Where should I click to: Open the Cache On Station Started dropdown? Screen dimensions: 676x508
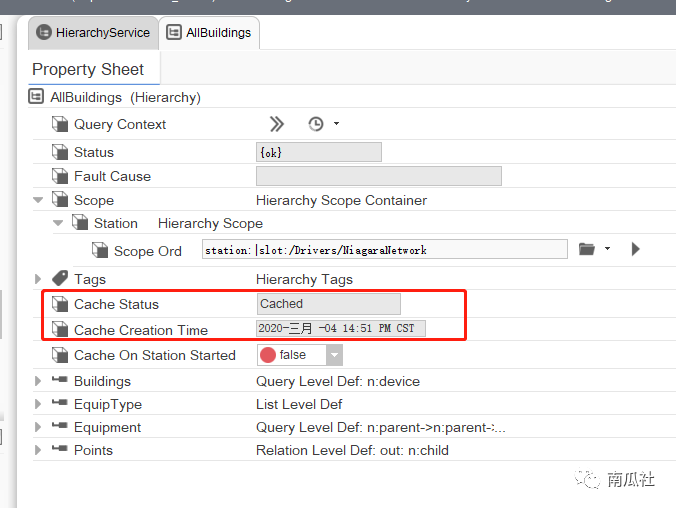(334, 355)
